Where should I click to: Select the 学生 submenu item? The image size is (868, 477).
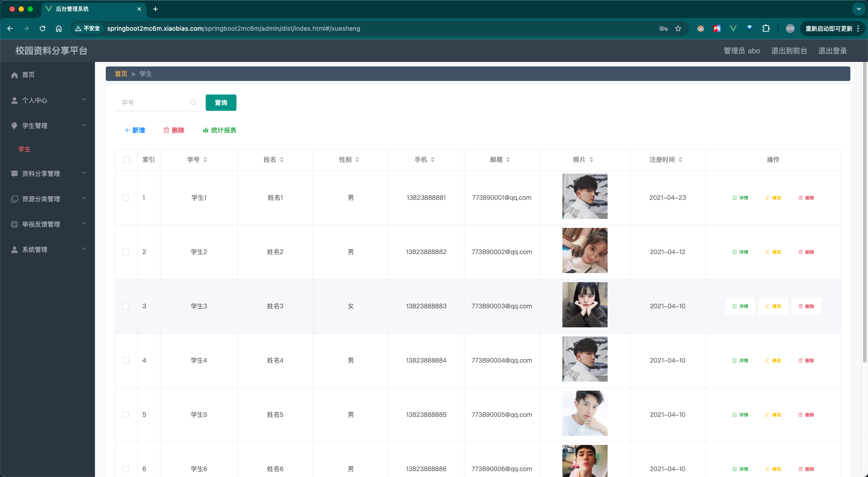point(47,149)
